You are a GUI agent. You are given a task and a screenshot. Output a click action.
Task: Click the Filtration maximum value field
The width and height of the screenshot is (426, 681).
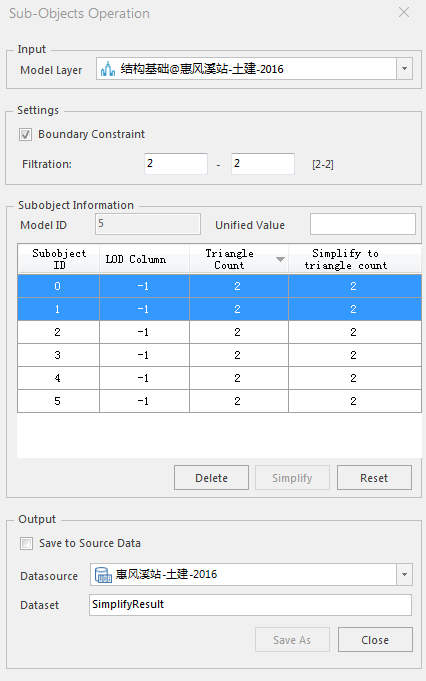point(263,164)
